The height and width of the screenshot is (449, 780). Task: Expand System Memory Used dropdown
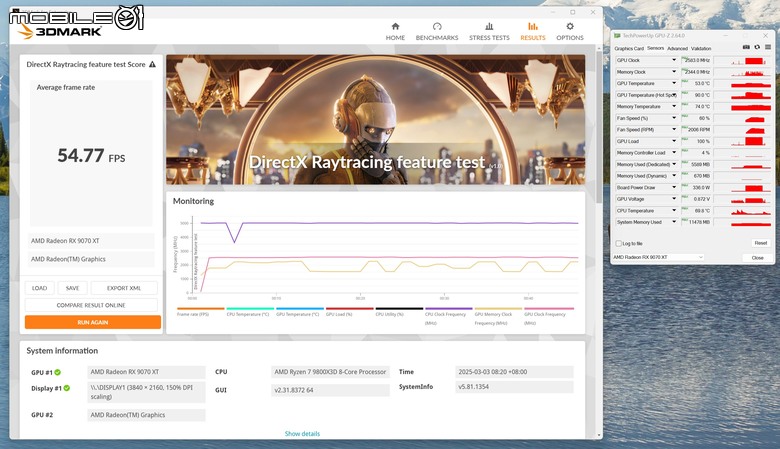coord(674,222)
